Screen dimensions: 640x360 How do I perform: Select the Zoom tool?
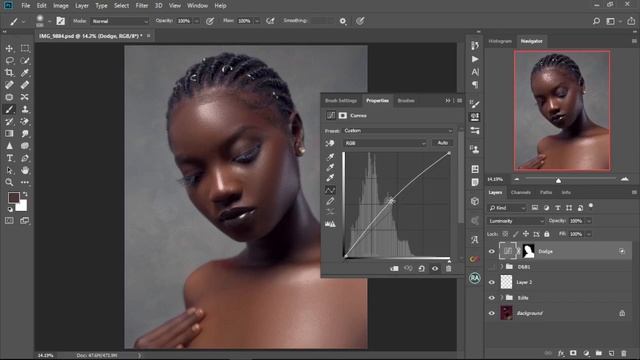(9, 182)
